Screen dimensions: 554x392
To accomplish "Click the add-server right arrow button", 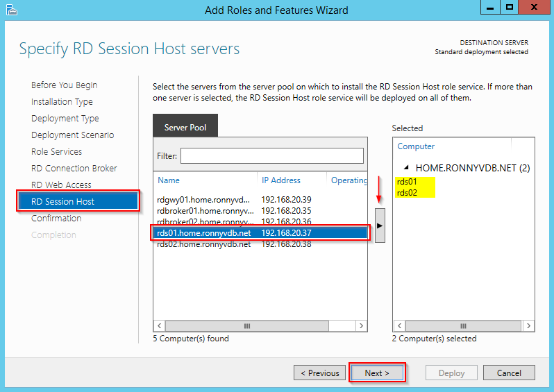I will 380,226.
